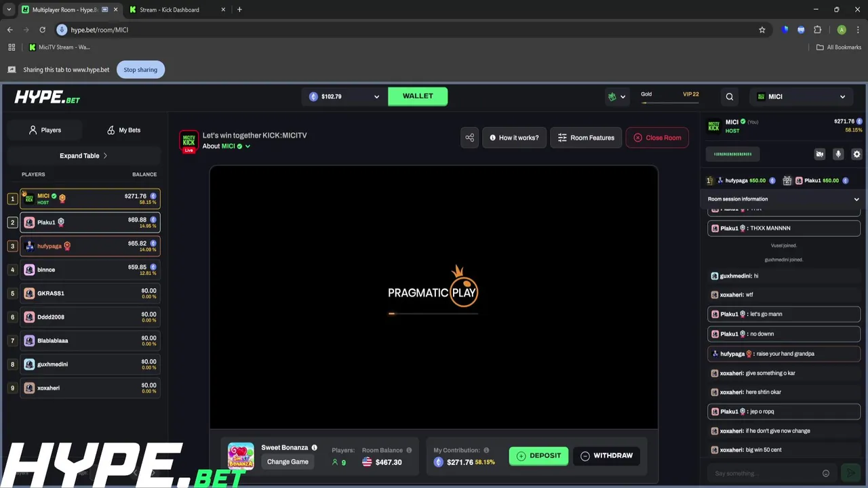Click the Gold VIP progress bar
868x488 pixels.
point(670,102)
